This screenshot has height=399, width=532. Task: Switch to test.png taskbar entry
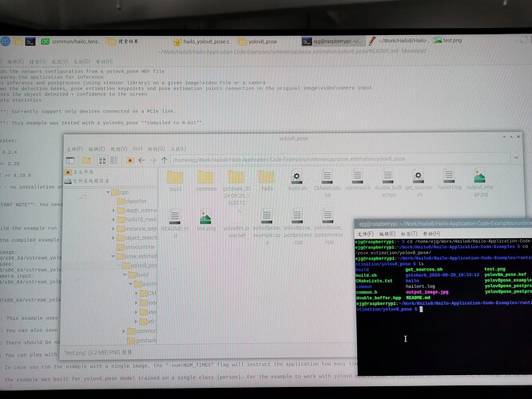[x=447, y=41]
